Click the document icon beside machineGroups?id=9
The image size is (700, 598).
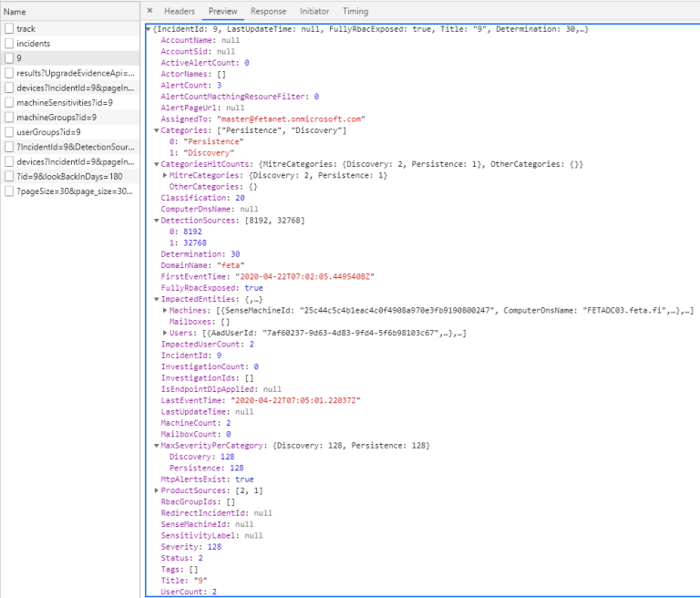click(x=9, y=117)
